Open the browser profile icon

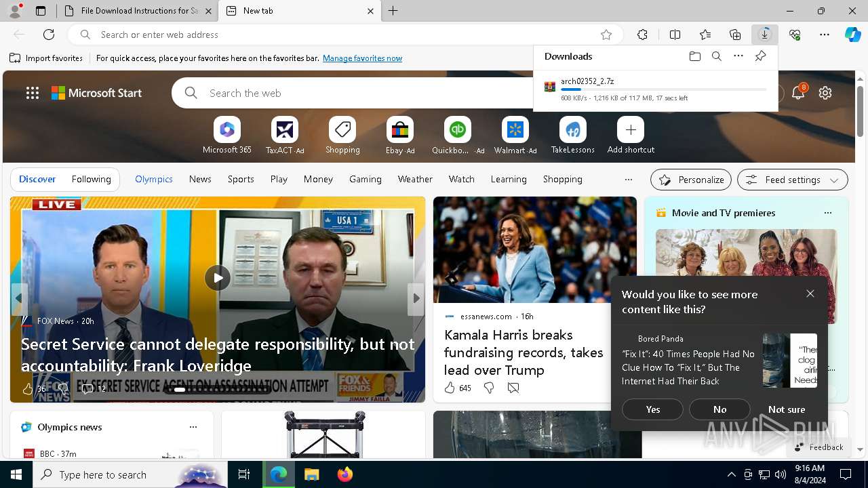(15, 11)
